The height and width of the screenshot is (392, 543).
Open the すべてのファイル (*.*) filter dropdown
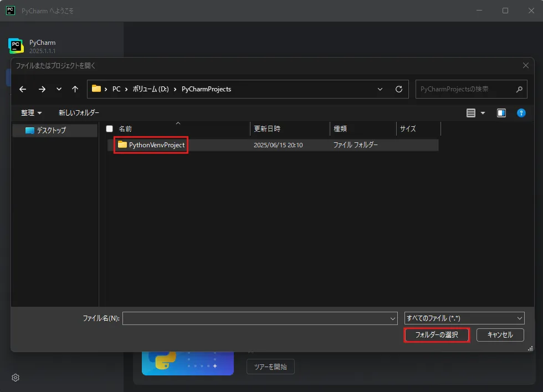(464, 318)
